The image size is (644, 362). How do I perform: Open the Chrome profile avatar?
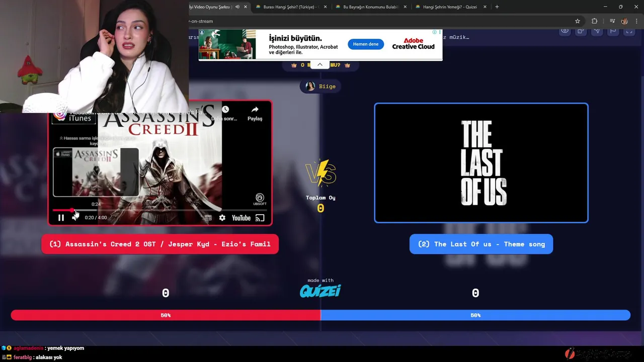click(624, 21)
